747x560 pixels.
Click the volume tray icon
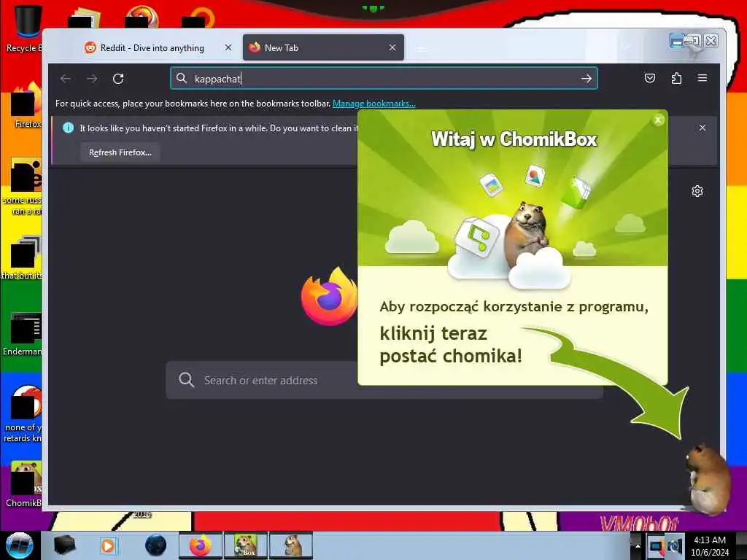click(x=675, y=546)
